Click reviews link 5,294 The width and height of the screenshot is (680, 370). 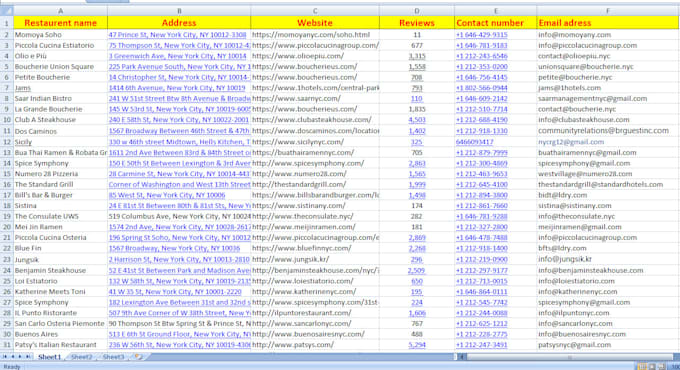coord(417,345)
